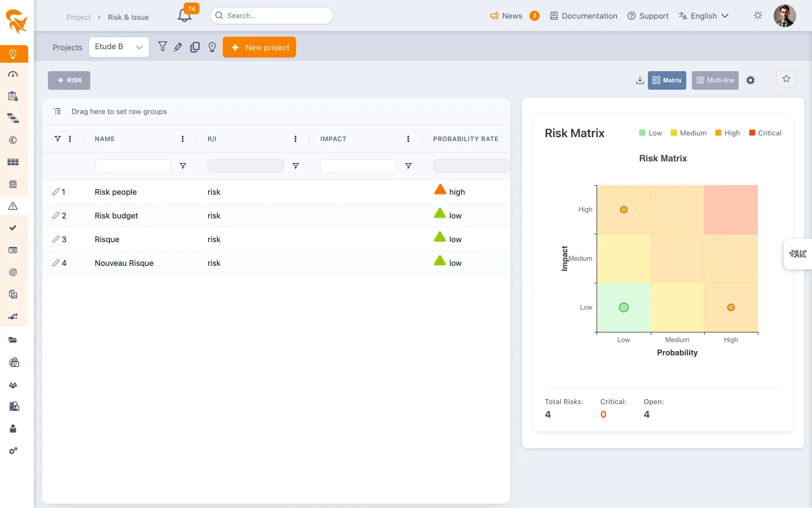This screenshot has width=812, height=508.
Task: Click the New project button
Action: tap(259, 47)
